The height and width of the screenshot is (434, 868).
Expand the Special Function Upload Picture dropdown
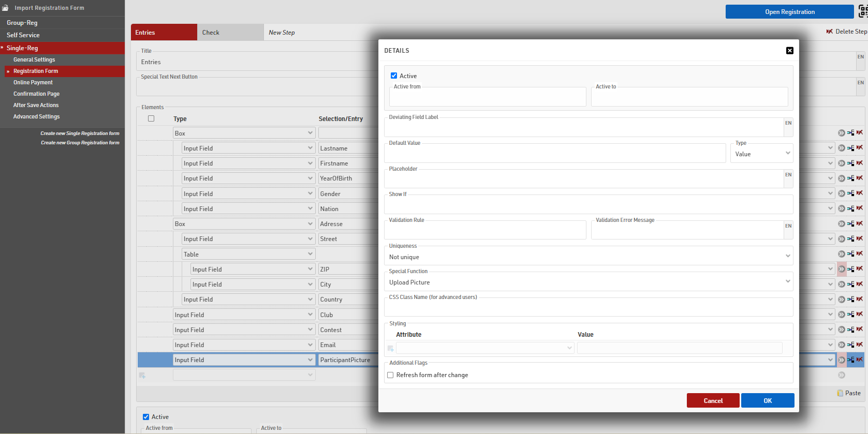tap(588, 282)
